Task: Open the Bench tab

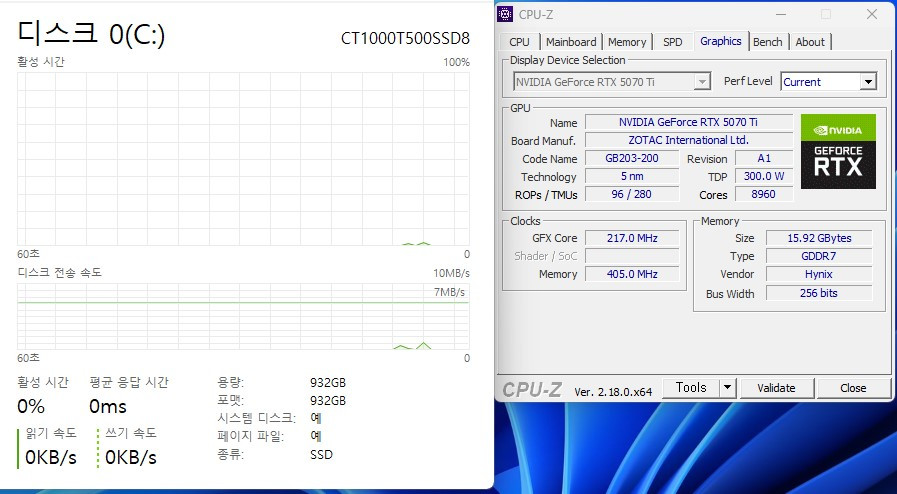Action: click(768, 42)
